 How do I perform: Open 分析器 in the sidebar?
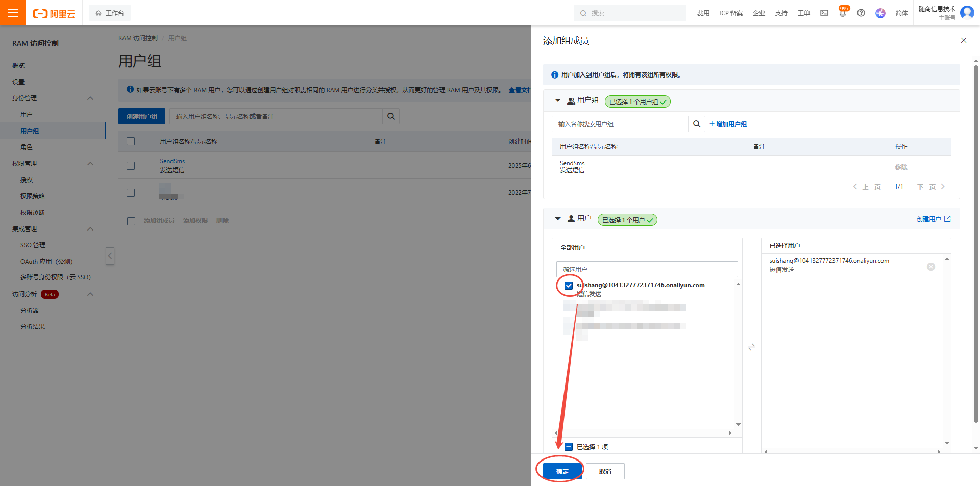point(30,310)
